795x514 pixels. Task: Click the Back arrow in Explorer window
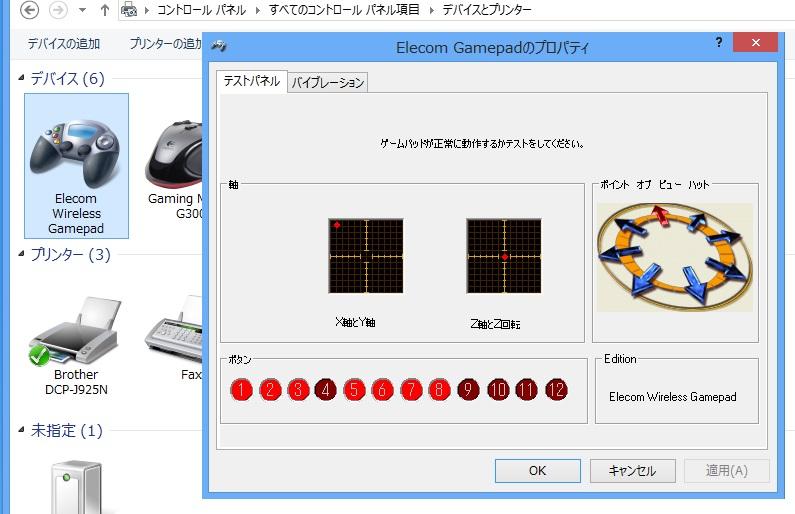[x=29, y=10]
